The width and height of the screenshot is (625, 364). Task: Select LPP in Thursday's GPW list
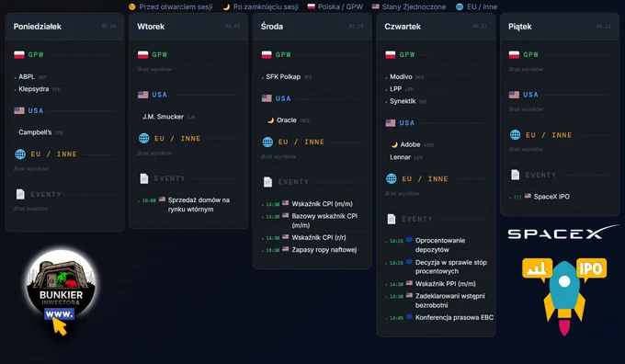[396, 89]
